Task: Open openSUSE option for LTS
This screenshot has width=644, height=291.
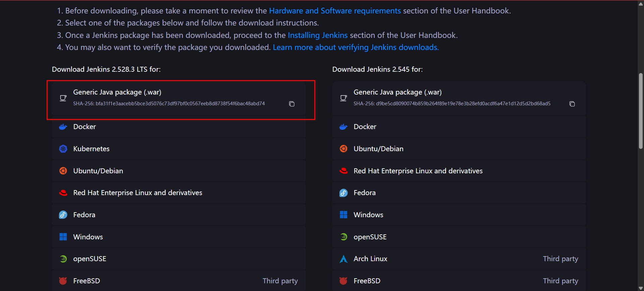Action: [x=179, y=259]
